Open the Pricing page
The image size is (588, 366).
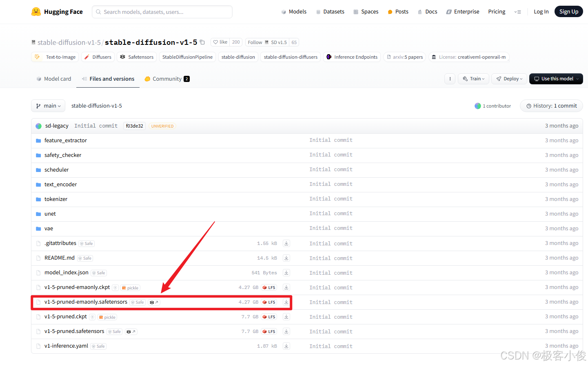pyautogui.click(x=497, y=12)
